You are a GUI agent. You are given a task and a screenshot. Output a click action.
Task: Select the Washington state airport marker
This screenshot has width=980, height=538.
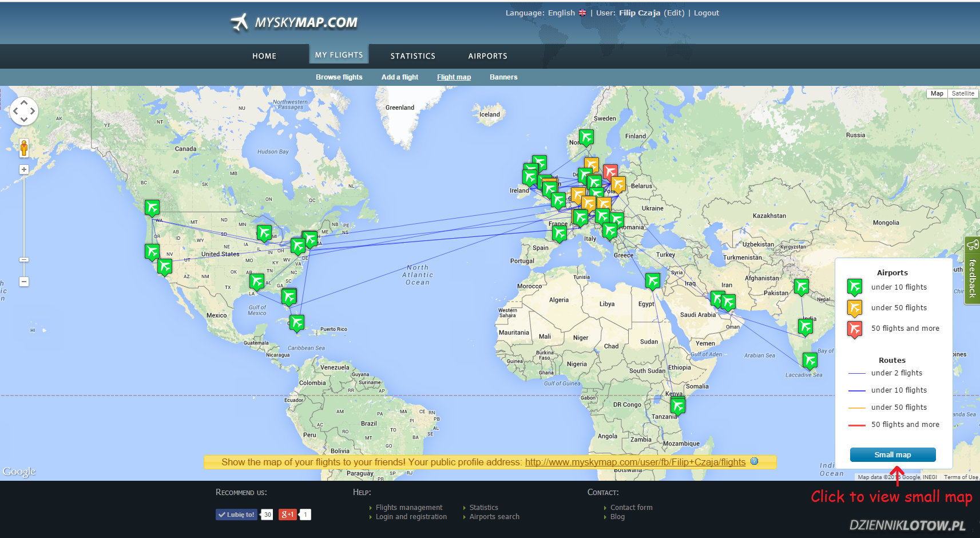tap(152, 208)
